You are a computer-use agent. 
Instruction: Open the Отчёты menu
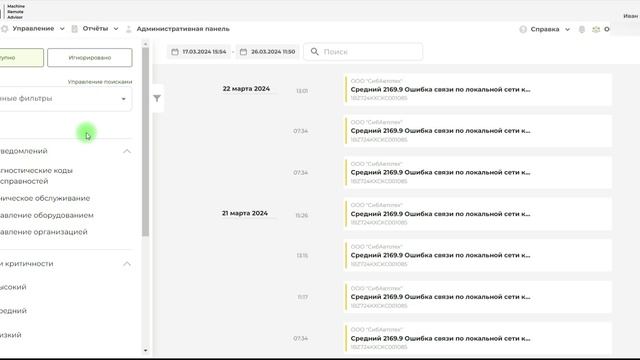click(x=95, y=29)
